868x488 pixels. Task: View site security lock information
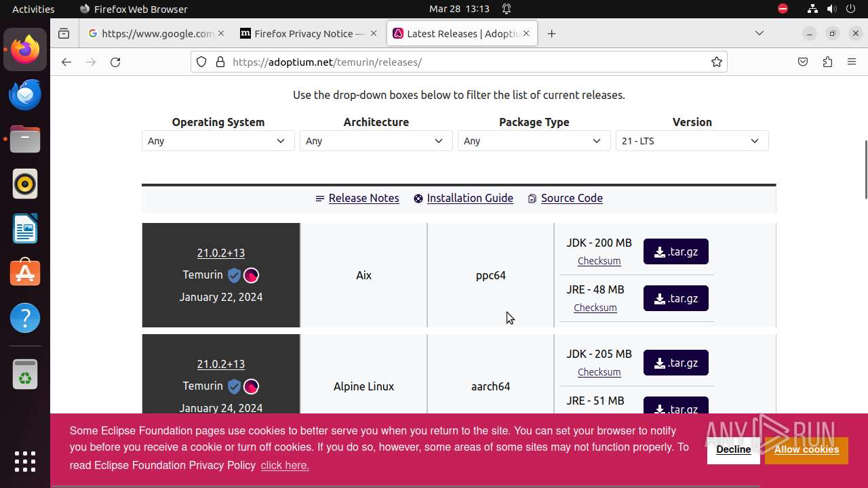pyautogui.click(x=220, y=62)
